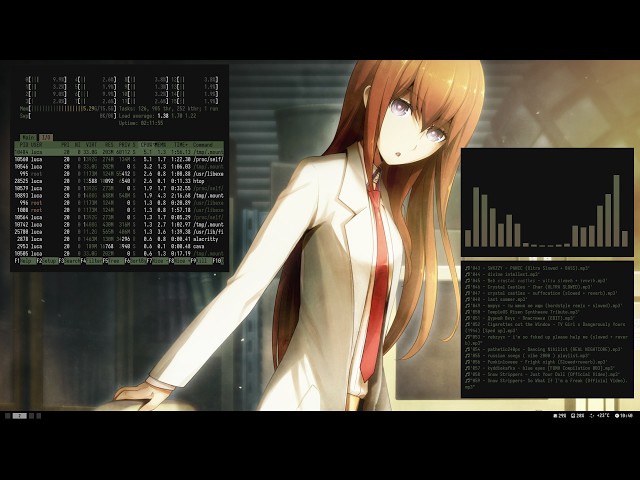
Task: Click the Load average text in htop
Action: pos(157,116)
